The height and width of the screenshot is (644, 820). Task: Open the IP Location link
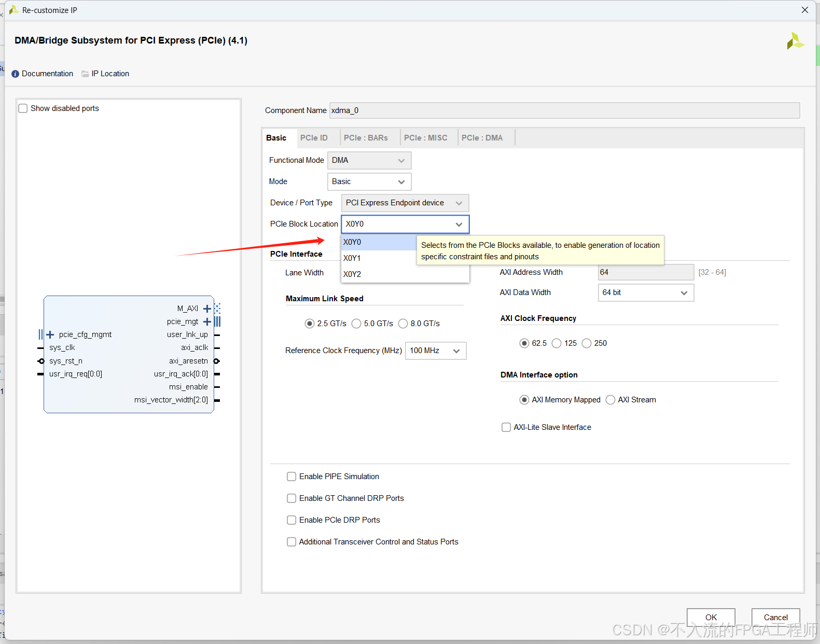tap(110, 74)
